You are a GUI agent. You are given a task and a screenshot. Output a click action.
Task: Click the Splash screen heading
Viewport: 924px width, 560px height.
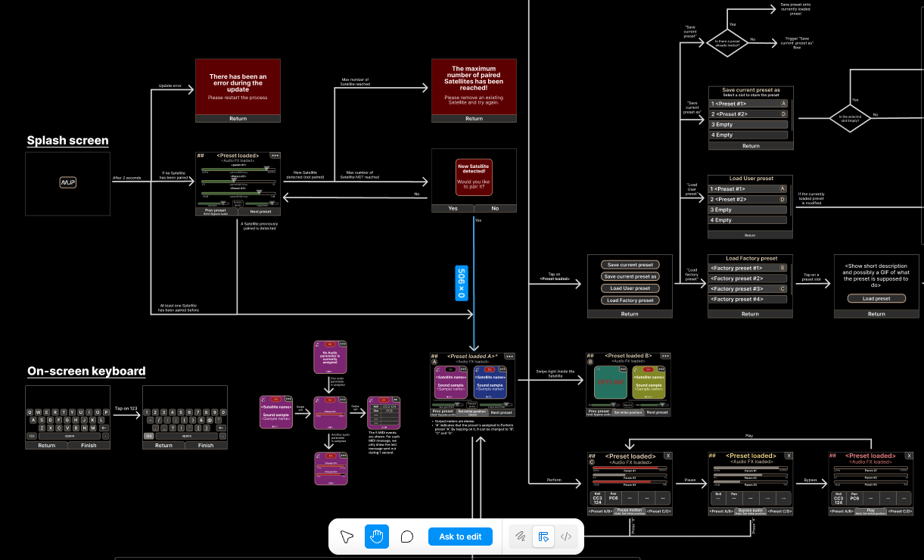tap(67, 141)
